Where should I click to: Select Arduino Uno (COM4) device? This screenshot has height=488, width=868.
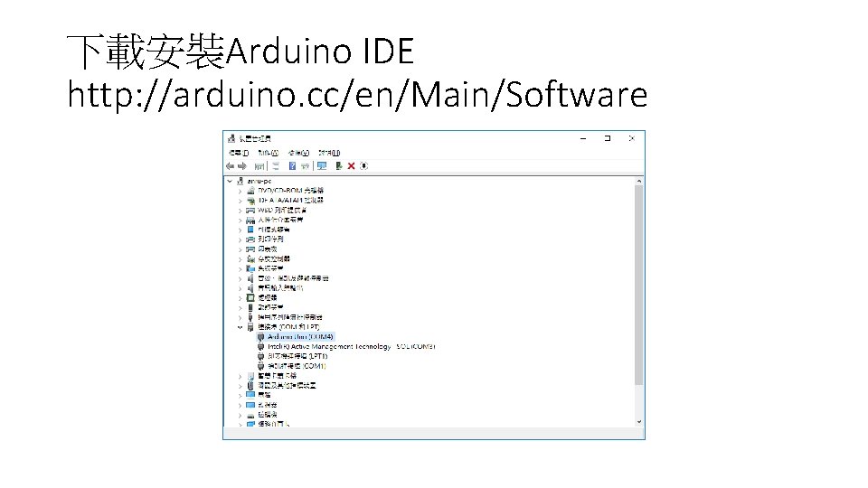[300, 337]
